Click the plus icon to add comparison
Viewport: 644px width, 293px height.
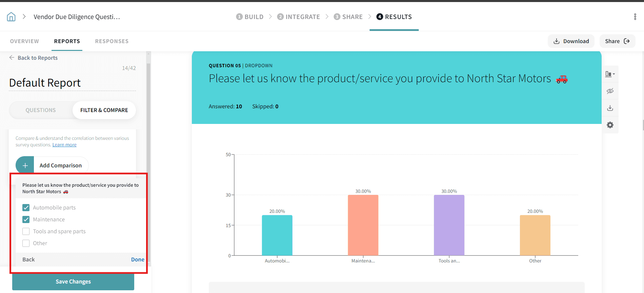coord(25,165)
